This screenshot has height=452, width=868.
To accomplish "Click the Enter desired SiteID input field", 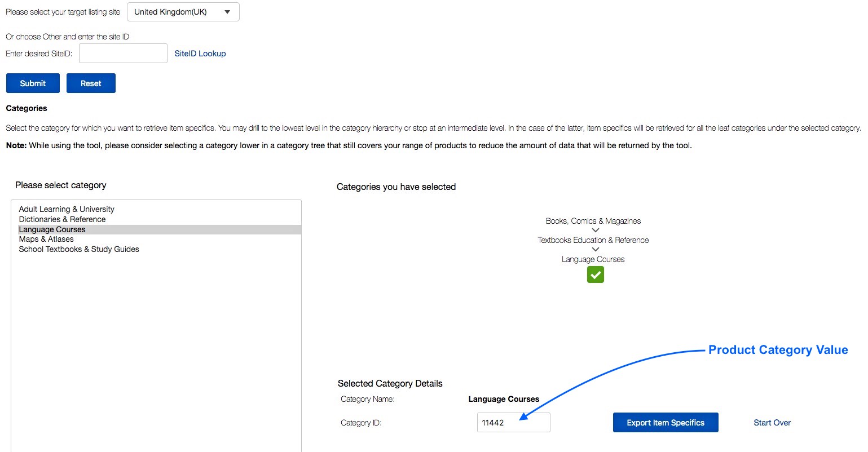I will coord(123,54).
